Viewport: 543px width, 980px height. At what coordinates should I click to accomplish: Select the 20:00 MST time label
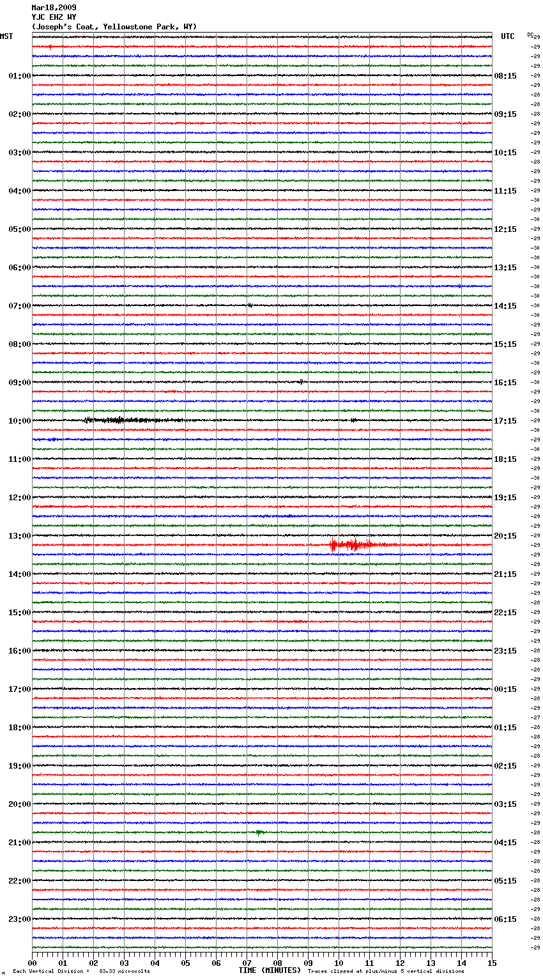pyautogui.click(x=20, y=804)
